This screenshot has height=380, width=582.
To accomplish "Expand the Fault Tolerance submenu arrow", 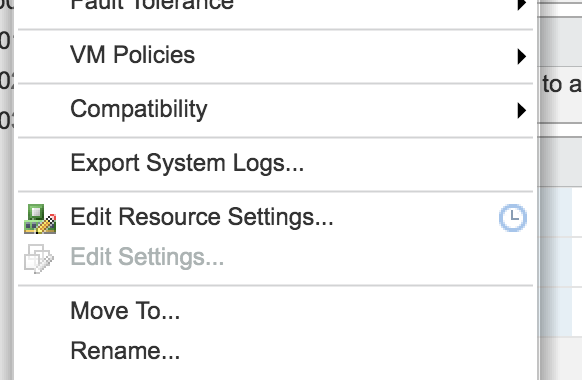I will coord(522,4).
